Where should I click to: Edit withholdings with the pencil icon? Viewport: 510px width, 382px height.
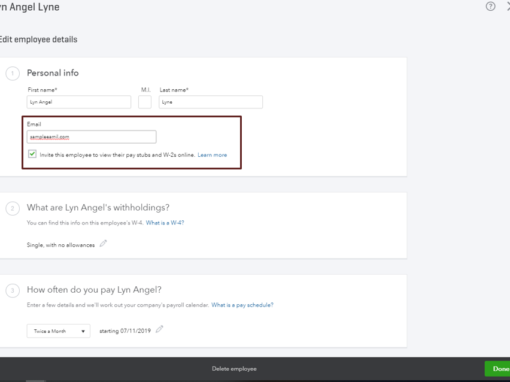[103, 244]
